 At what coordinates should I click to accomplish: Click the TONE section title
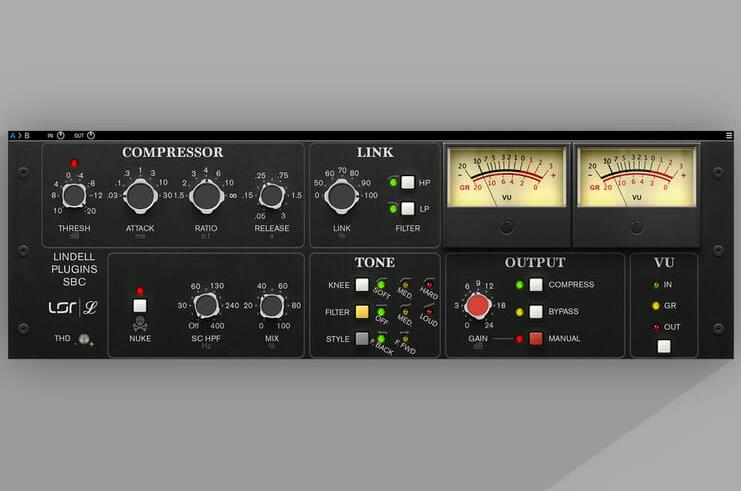coord(375,262)
